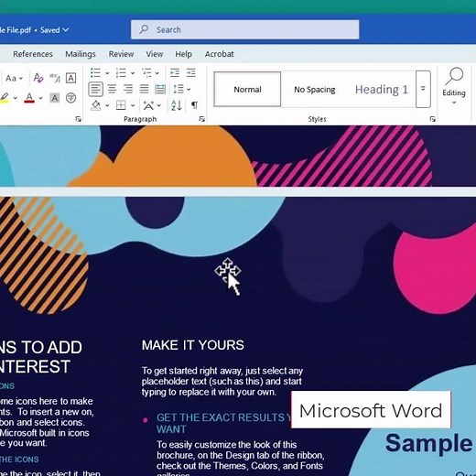Click the Enclose Characters icon
476x476 pixels.
[x=70, y=98]
